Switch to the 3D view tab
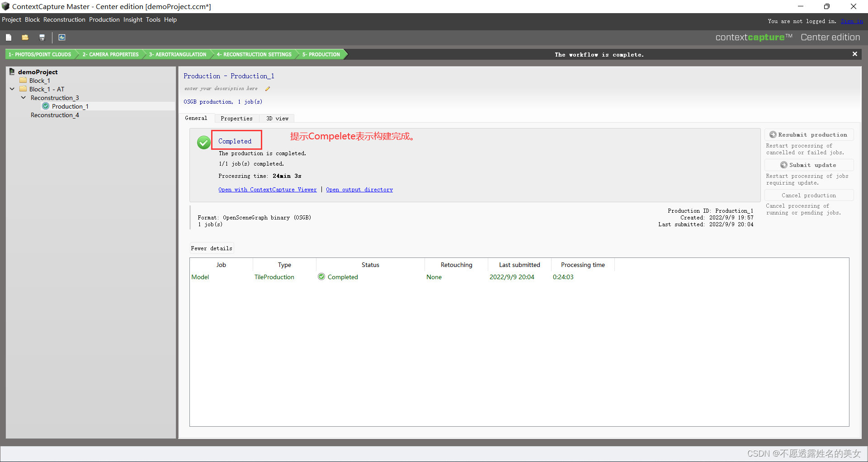868x462 pixels. click(x=277, y=119)
